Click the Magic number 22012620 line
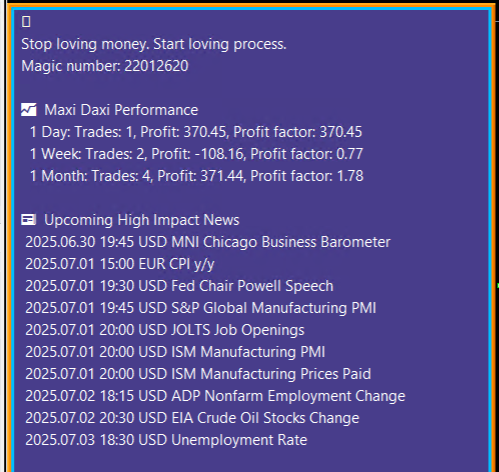The height and width of the screenshot is (472, 499). coord(105,66)
